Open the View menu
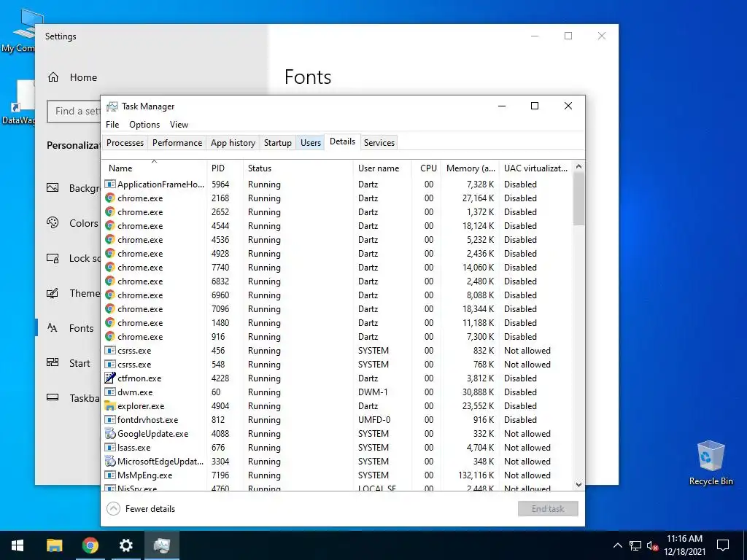The height and width of the screenshot is (560, 747). click(x=179, y=125)
